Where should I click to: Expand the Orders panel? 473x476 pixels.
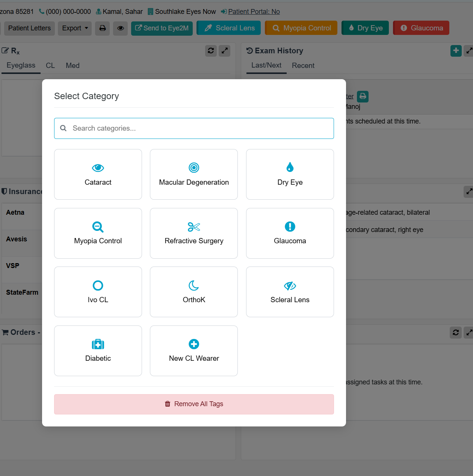468,333
